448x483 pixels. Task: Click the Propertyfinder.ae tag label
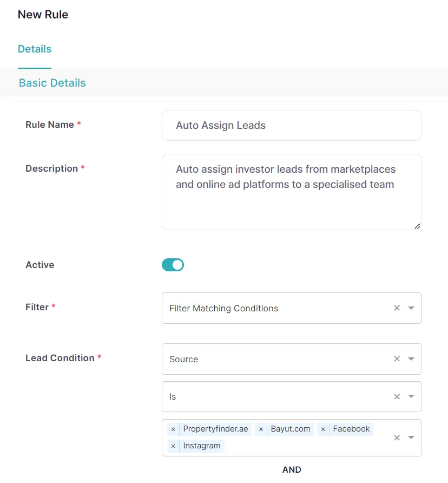click(x=215, y=429)
